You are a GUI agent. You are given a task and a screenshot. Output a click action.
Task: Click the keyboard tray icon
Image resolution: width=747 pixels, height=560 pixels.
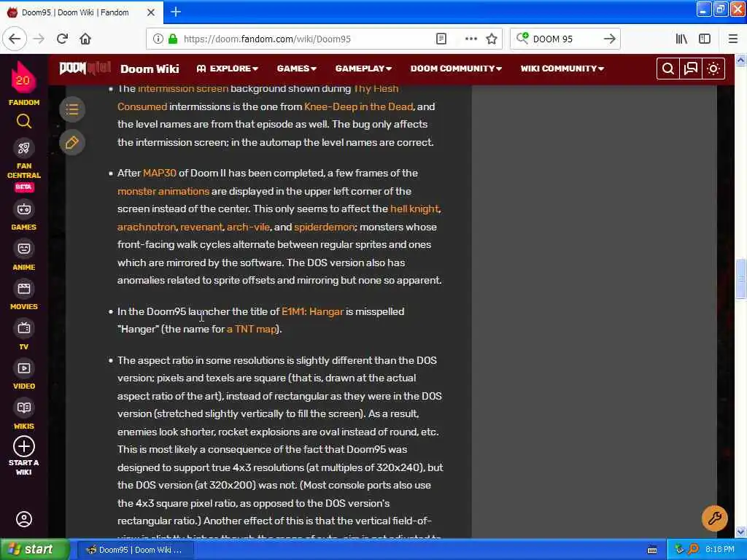coord(652,550)
